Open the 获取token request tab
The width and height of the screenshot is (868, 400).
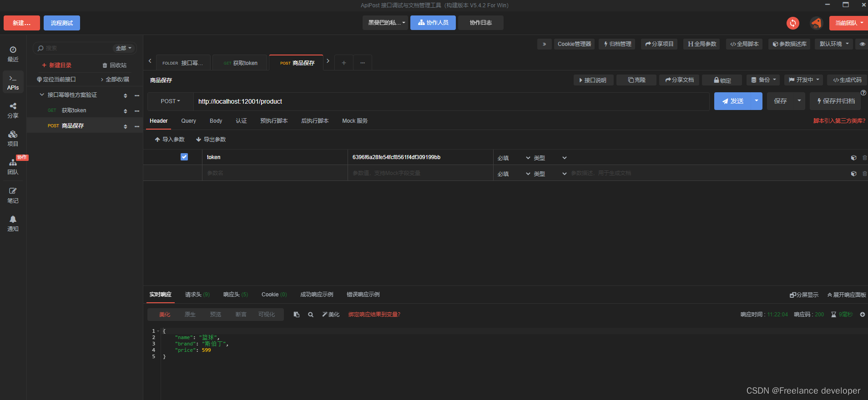click(x=241, y=63)
